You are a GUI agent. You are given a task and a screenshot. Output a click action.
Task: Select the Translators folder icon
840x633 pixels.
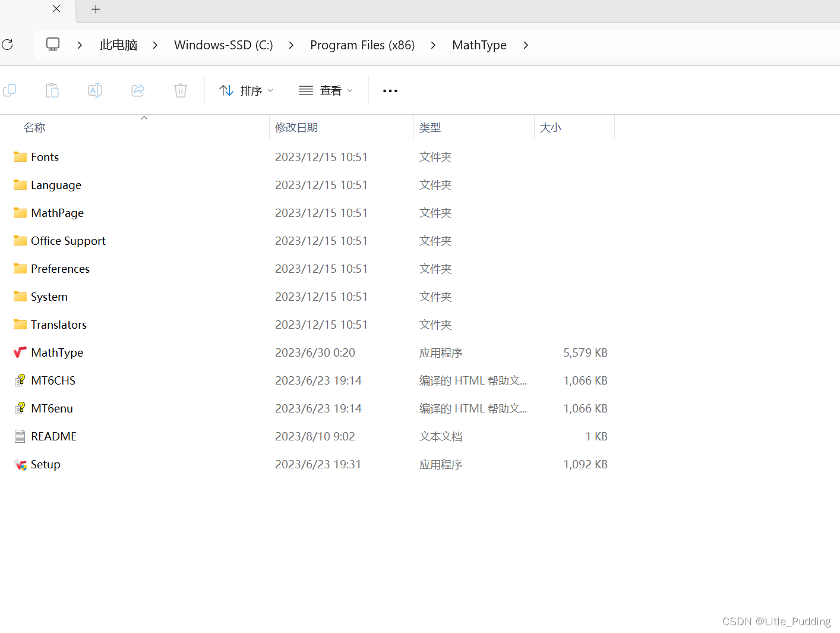click(20, 325)
